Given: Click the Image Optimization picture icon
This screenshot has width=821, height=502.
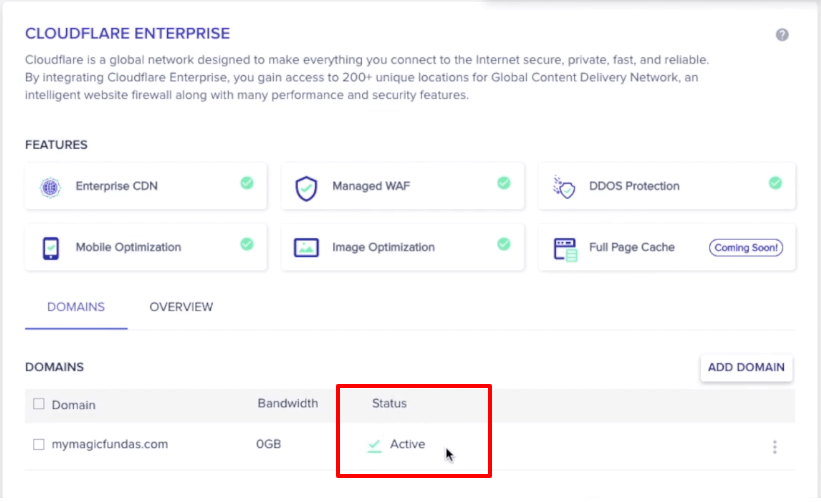Looking at the screenshot, I should coord(306,248).
